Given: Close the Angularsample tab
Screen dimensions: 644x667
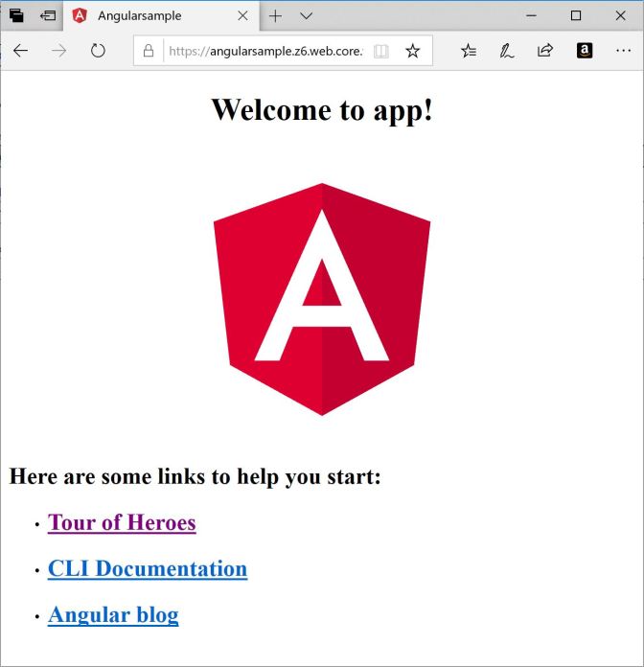Looking at the screenshot, I should (x=242, y=15).
